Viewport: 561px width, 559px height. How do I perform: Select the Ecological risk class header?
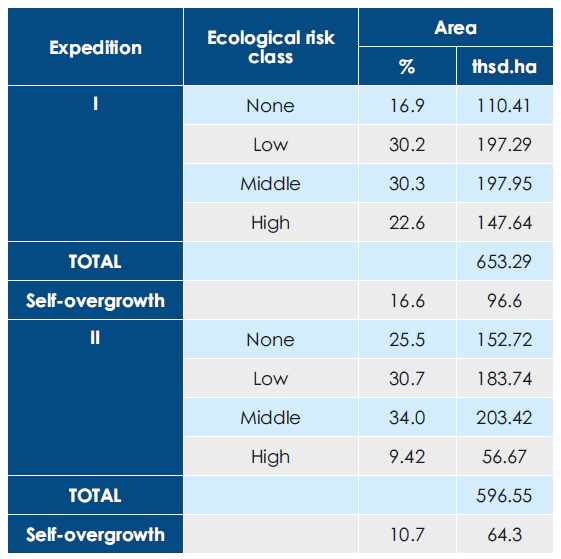point(271,47)
